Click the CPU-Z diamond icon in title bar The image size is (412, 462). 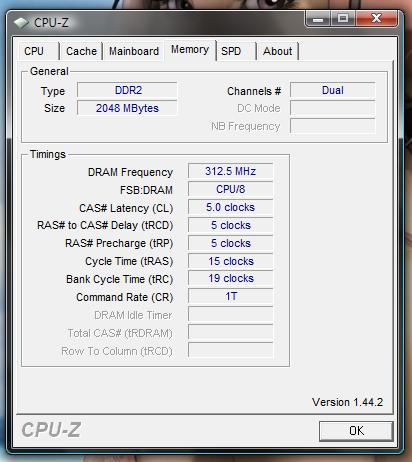21,23
